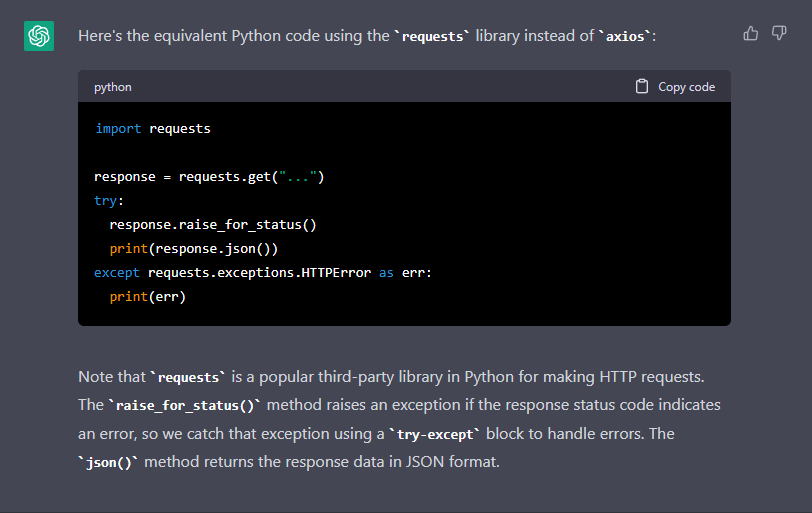Click the inline `try-except` text
This screenshot has width=812, height=513.
tap(434, 434)
